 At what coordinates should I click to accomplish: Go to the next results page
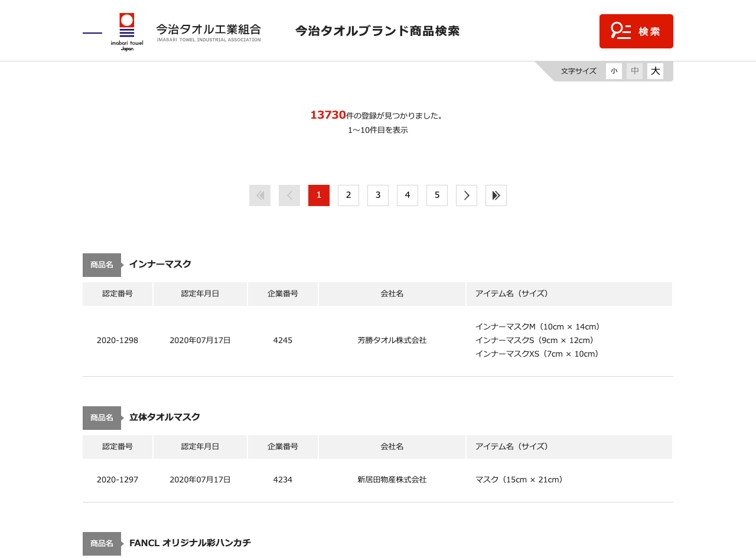pos(467,195)
